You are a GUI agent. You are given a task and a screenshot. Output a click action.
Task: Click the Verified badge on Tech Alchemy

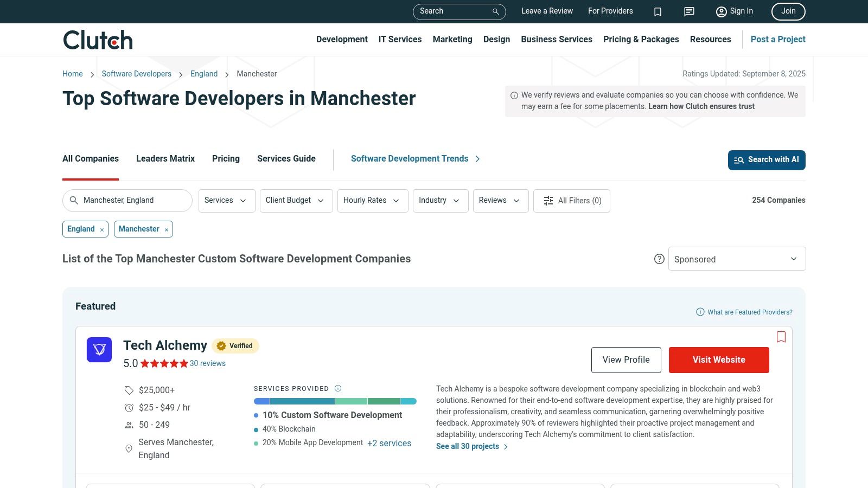(235, 346)
